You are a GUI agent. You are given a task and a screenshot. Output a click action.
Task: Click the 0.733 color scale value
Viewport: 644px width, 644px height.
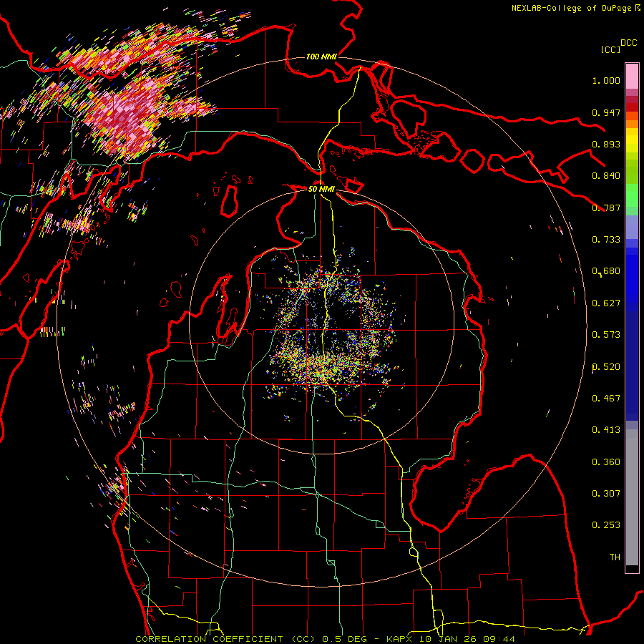coord(606,240)
